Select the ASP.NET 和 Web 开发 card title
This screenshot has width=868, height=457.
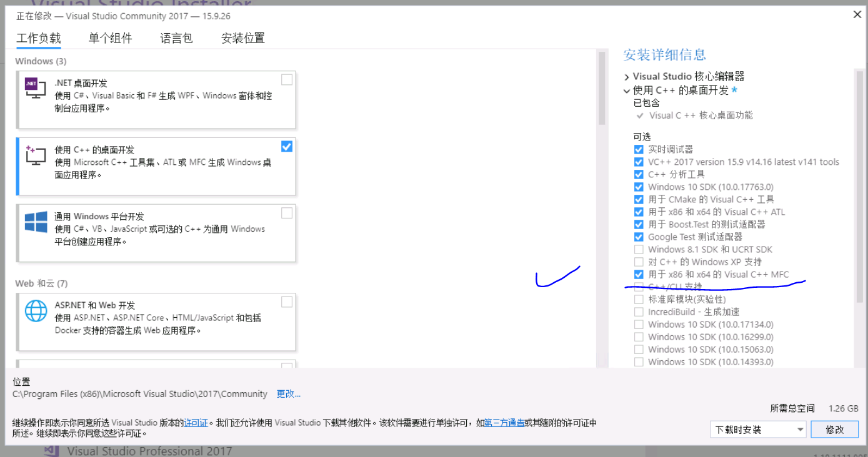[95, 305]
